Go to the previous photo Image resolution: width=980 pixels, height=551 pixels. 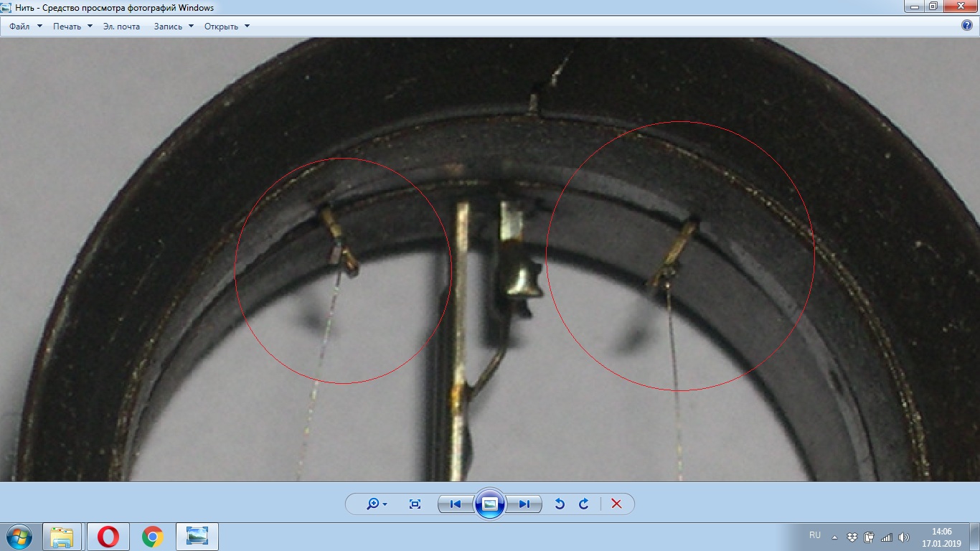[455, 504]
